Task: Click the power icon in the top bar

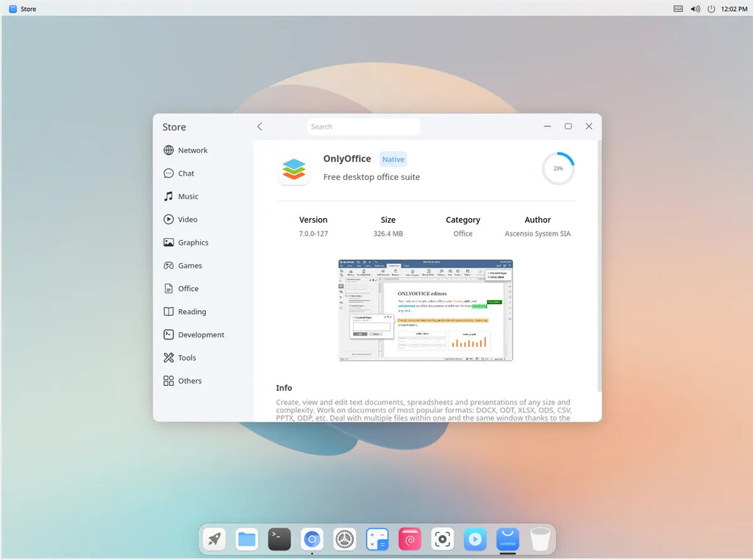Action: [x=711, y=8]
